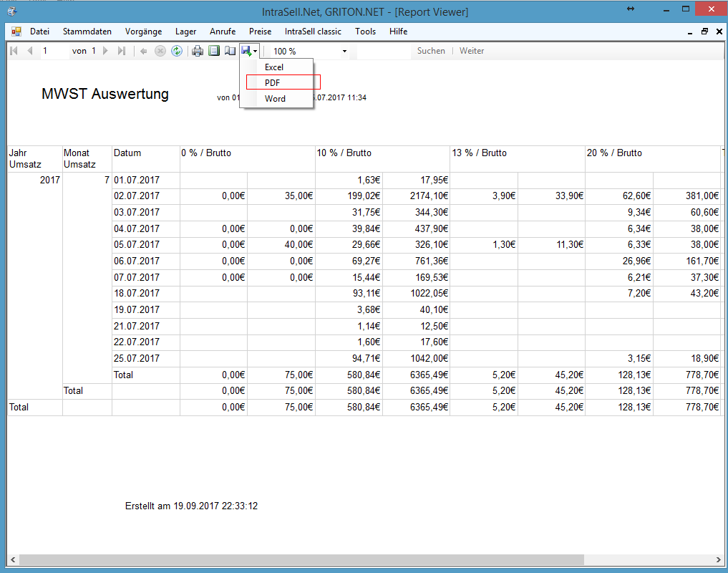The width and height of the screenshot is (728, 573).
Task: Open the Anrufe menu
Action: pyautogui.click(x=223, y=32)
